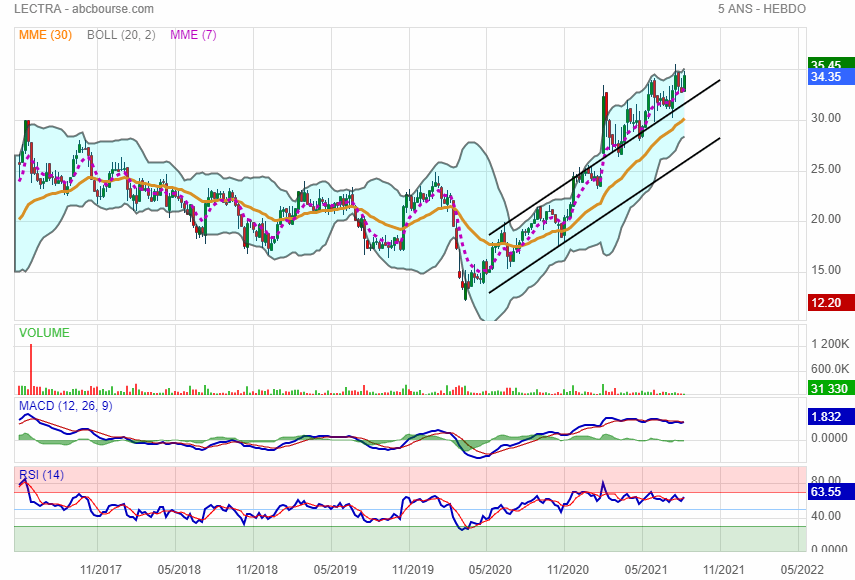Image resolution: width=855 pixels, height=580 pixels.
Task: Click the 30.00 price axis label
Action: (x=826, y=118)
